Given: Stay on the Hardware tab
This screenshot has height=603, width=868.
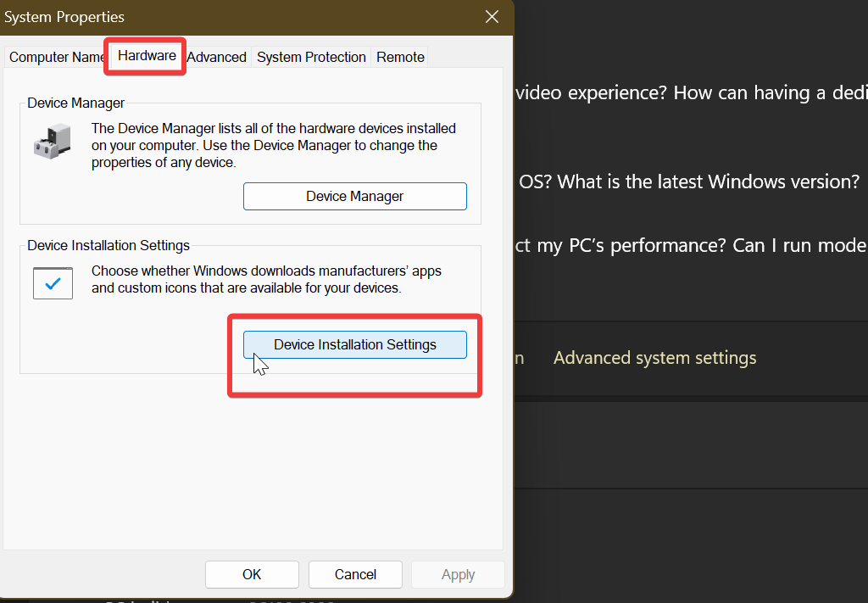Looking at the screenshot, I should (145, 56).
